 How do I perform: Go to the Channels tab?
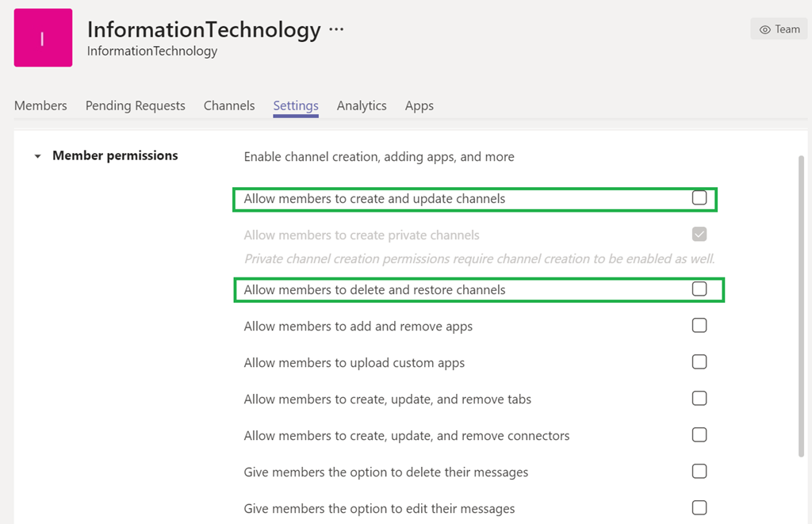click(229, 105)
